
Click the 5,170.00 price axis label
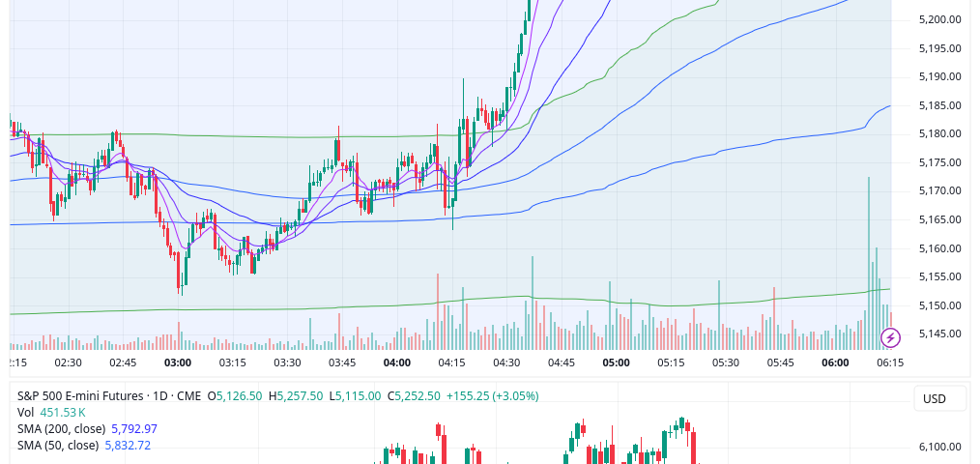[940, 190]
